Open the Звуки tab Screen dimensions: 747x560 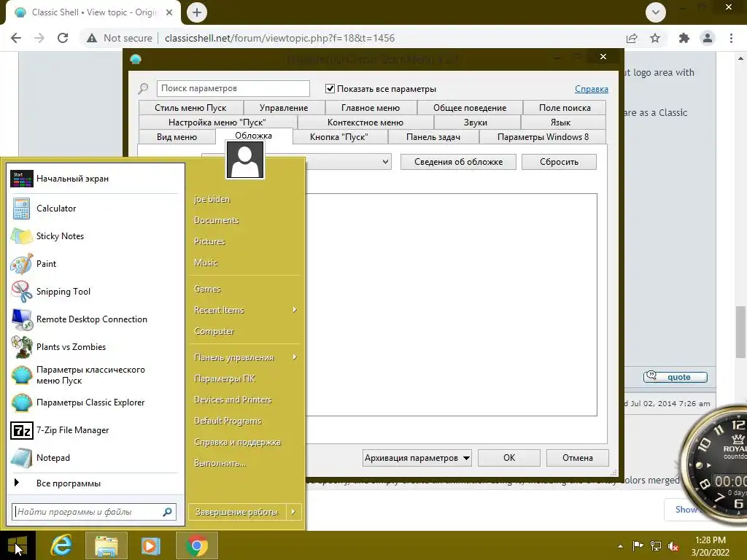coord(476,122)
